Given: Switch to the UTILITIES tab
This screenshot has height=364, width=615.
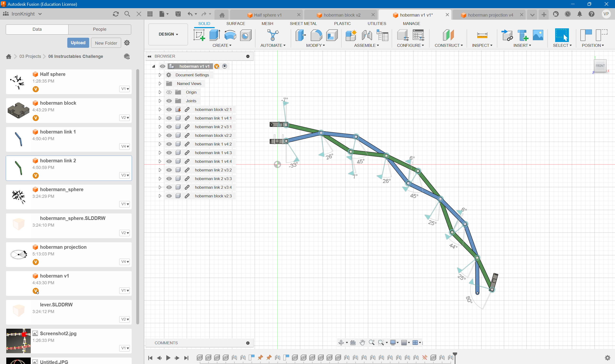Looking at the screenshot, I should click(377, 24).
